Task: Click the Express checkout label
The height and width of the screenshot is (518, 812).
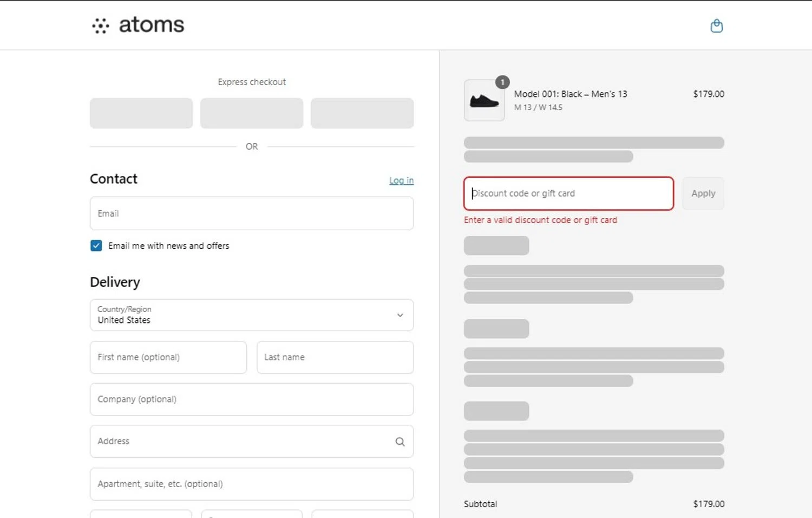Action: pyautogui.click(x=252, y=82)
